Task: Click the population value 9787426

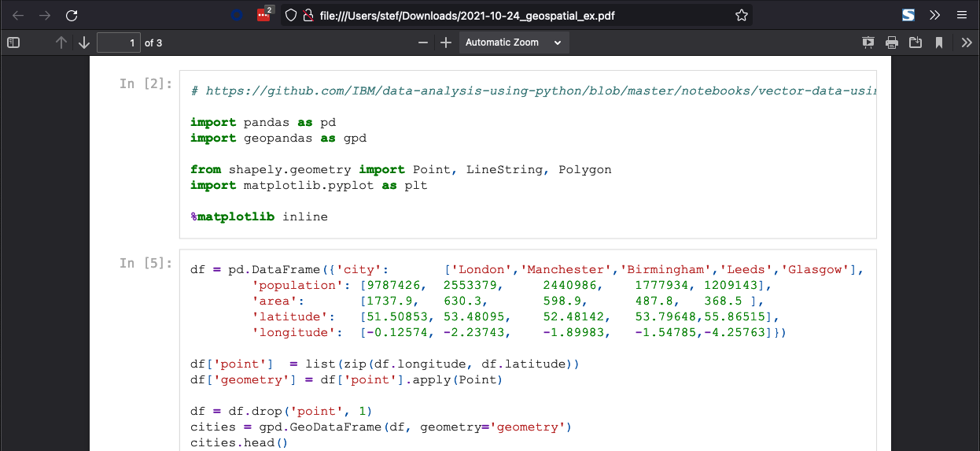Action: (x=394, y=286)
